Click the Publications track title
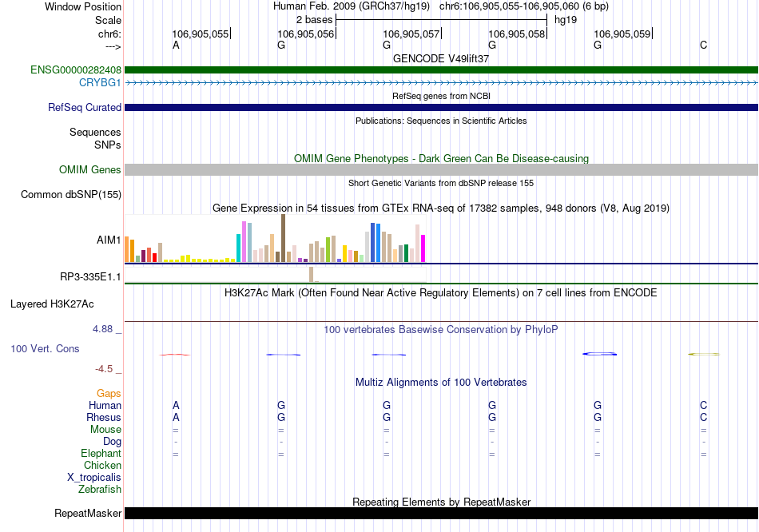The height and width of the screenshot is (532, 759). 441,121
